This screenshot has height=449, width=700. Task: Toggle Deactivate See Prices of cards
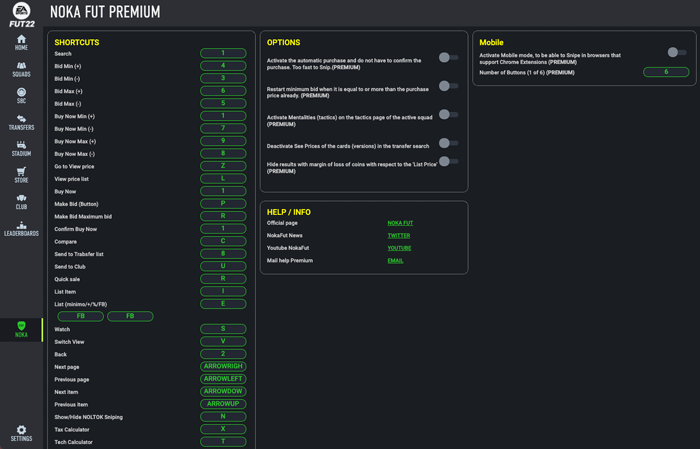point(449,143)
